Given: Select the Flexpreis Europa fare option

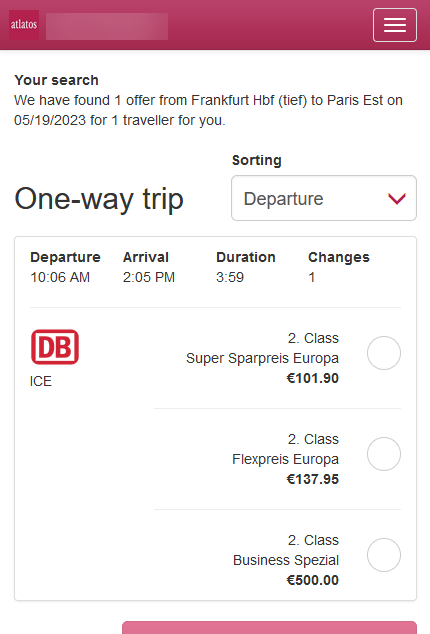Looking at the screenshot, I should click(x=383, y=454).
